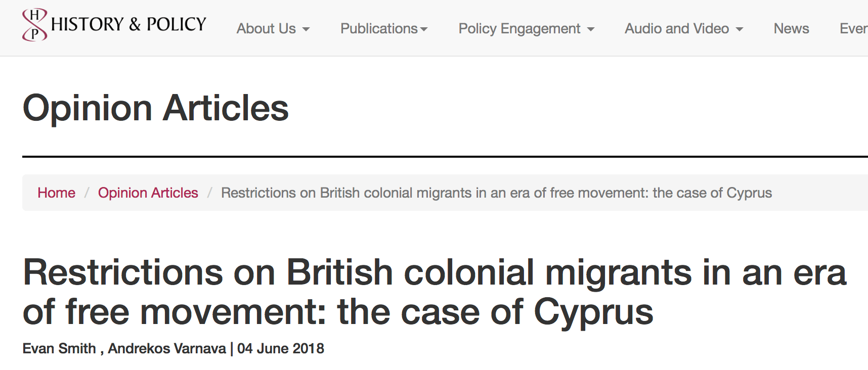Expand the About Us dropdown caret
868x370 pixels.
click(306, 30)
